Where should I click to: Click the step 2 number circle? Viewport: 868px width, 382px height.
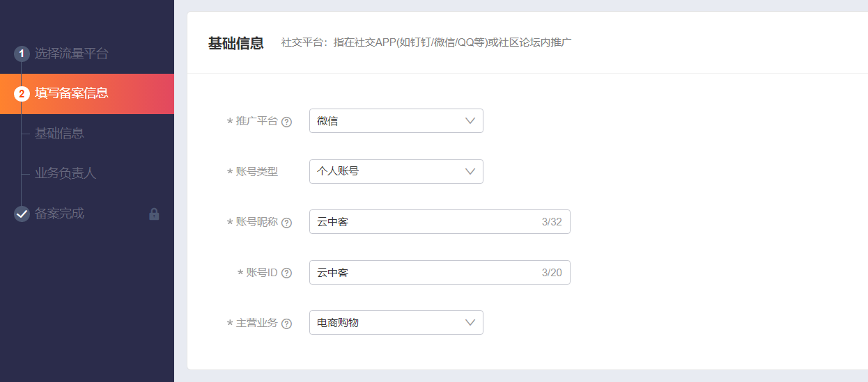(22, 94)
